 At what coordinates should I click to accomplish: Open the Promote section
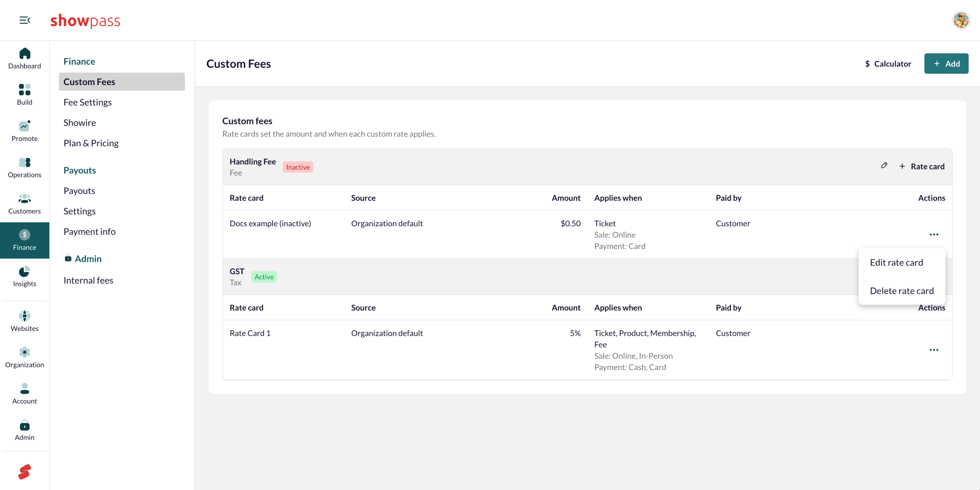click(24, 131)
